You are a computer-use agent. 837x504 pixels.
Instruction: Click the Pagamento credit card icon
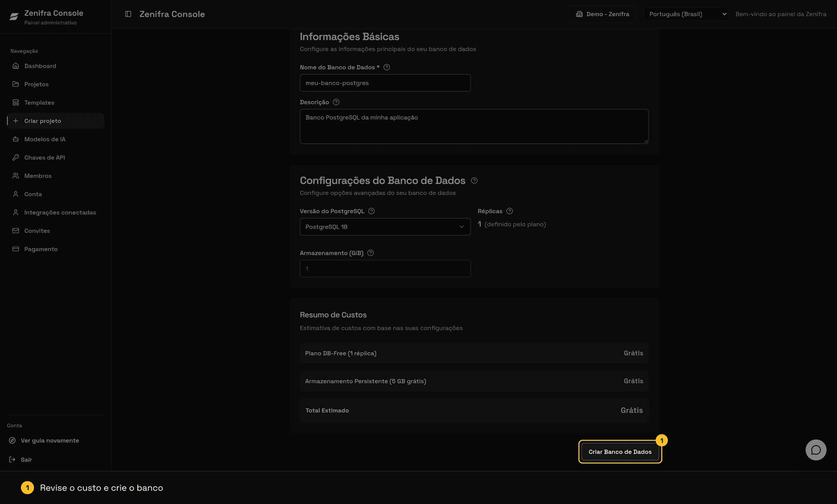click(16, 249)
